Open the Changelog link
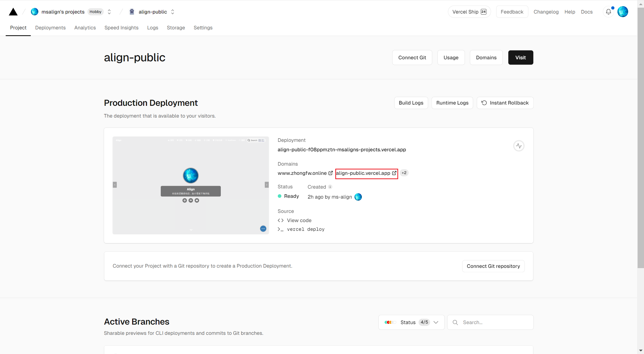 [546, 12]
